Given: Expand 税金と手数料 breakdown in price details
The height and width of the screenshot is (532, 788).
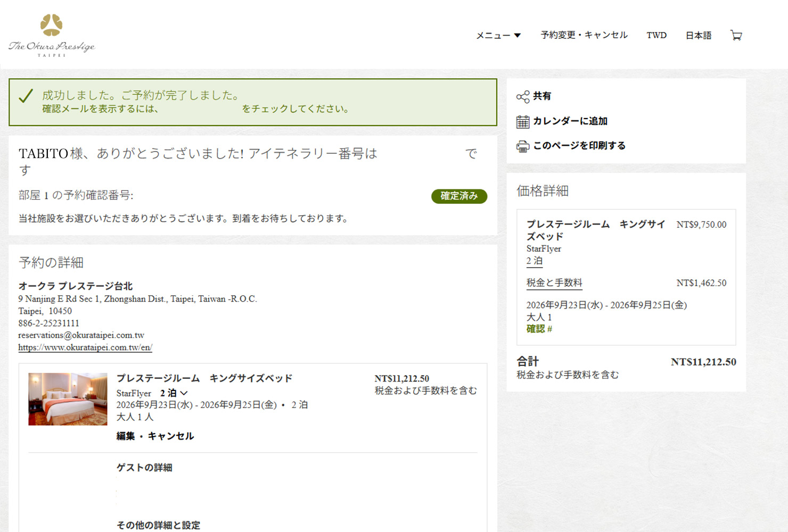Looking at the screenshot, I should (x=554, y=283).
